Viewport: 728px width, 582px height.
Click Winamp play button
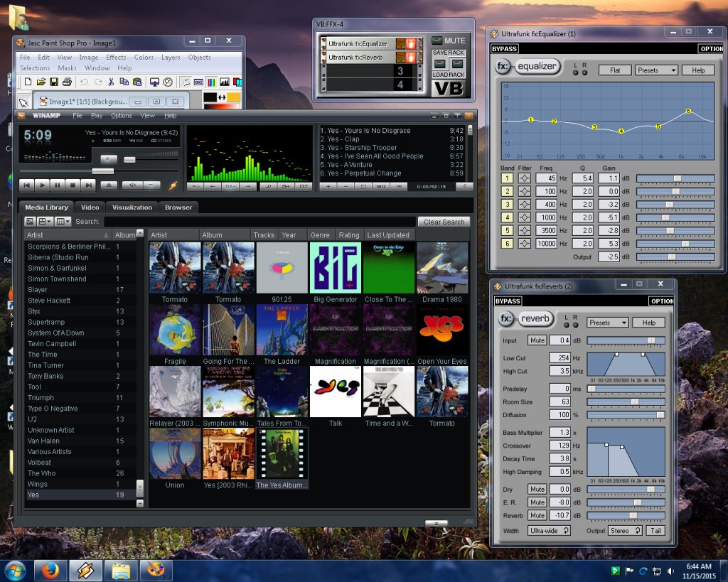pos(42,185)
